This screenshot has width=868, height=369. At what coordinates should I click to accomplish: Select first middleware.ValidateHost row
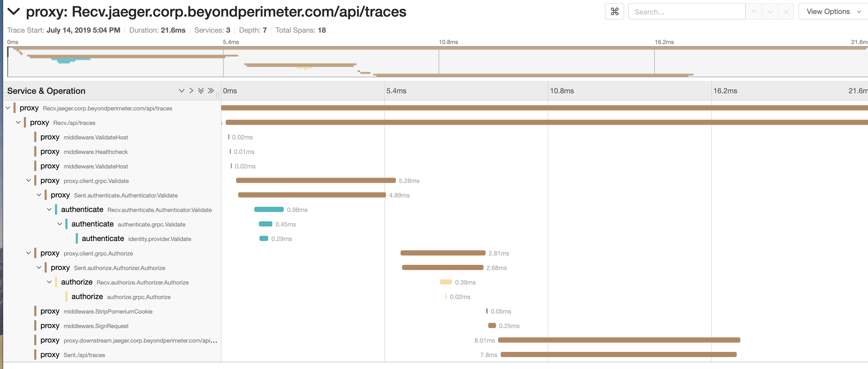112,137
